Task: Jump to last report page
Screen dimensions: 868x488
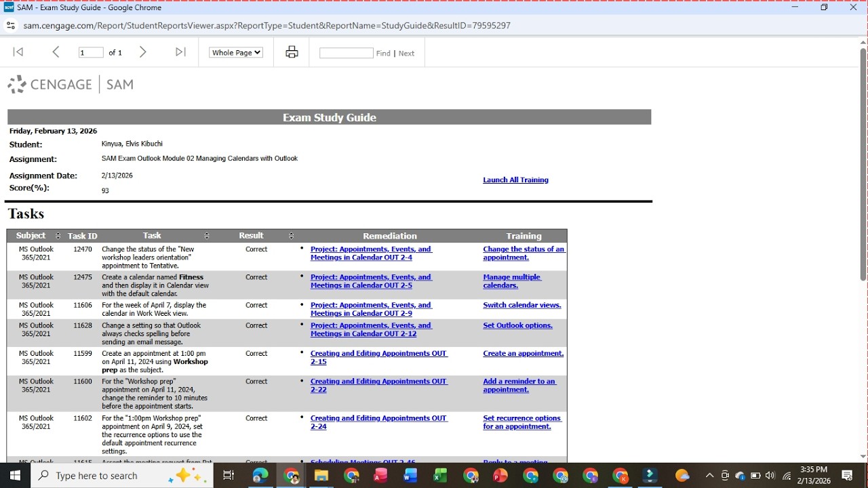Action: click(180, 52)
